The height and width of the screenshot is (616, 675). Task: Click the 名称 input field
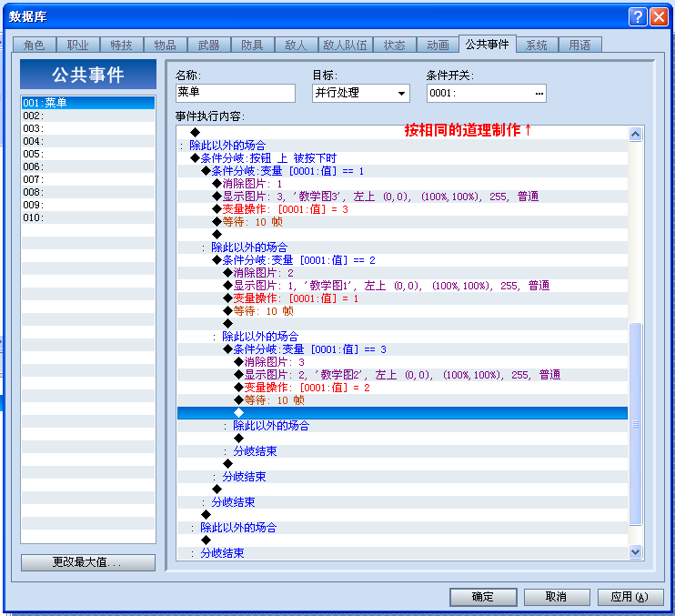pos(236,93)
